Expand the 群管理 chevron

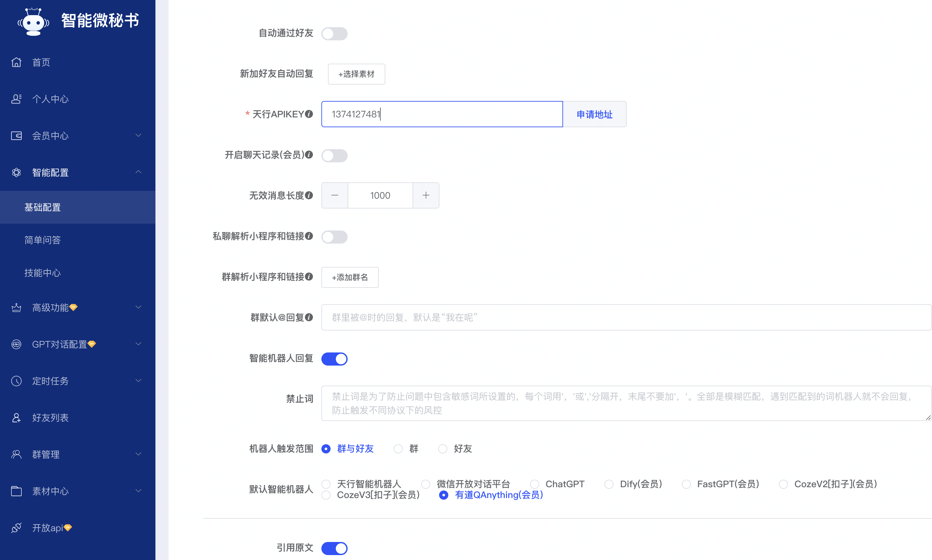tap(138, 454)
